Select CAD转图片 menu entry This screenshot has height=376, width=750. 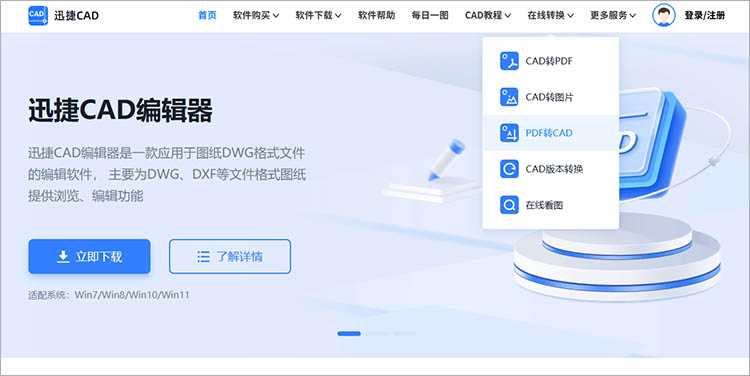pyautogui.click(x=551, y=97)
